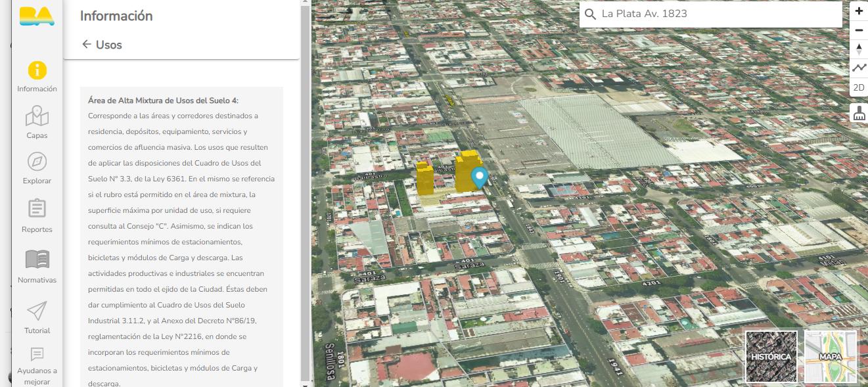
Task: Open the Normativas book icon
Action: pyautogui.click(x=37, y=265)
